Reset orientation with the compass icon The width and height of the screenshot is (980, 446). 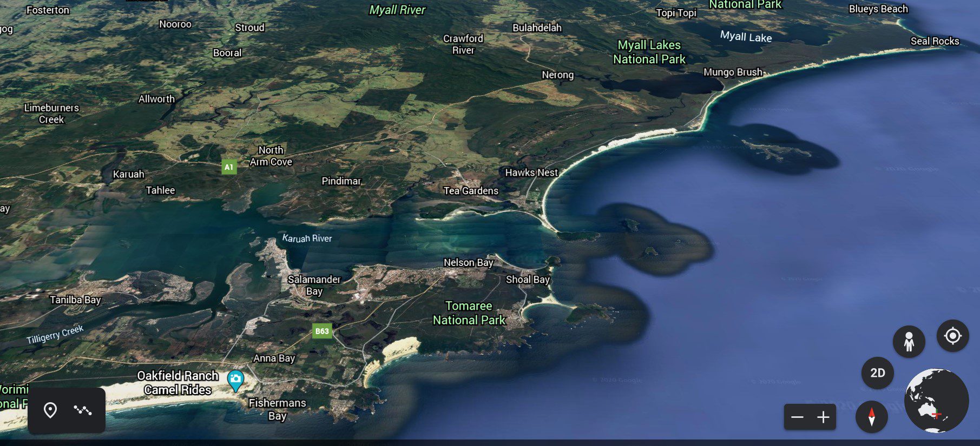[x=872, y=417]
